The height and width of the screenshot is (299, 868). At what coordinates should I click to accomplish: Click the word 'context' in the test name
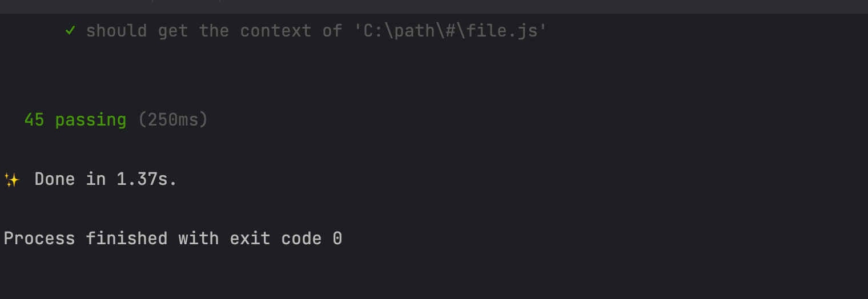[x=275, y=30]
